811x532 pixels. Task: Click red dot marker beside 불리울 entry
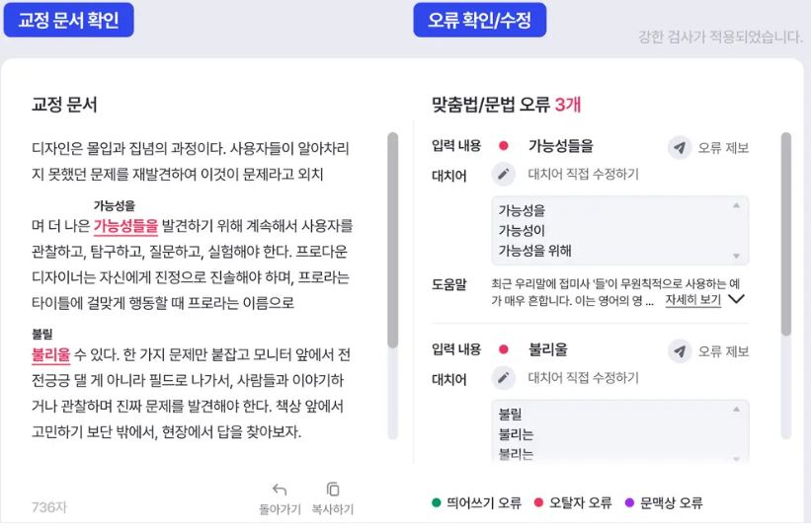(x=503, y=349)
